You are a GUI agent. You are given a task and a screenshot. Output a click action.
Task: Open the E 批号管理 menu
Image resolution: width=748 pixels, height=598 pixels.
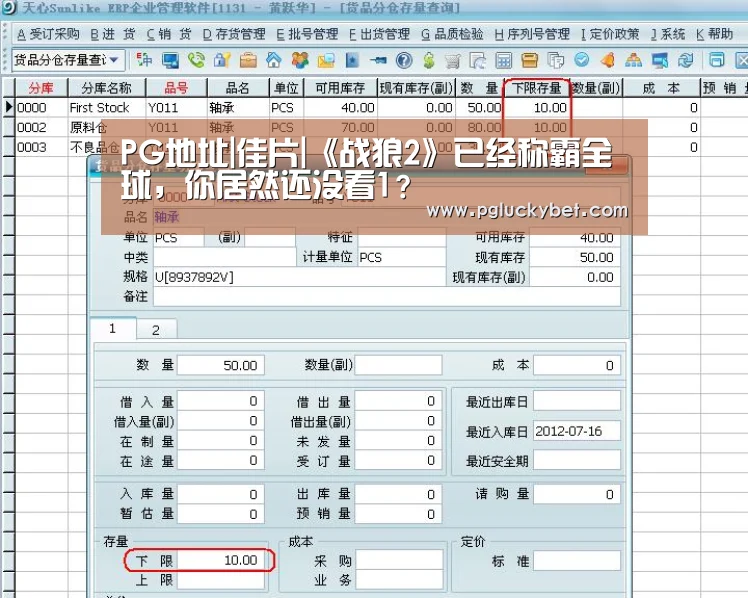click(307, 34)
